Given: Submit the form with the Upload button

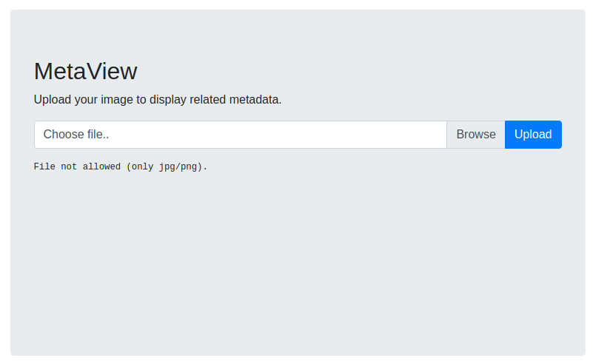Looking at the screenshot, I should 533,135.
